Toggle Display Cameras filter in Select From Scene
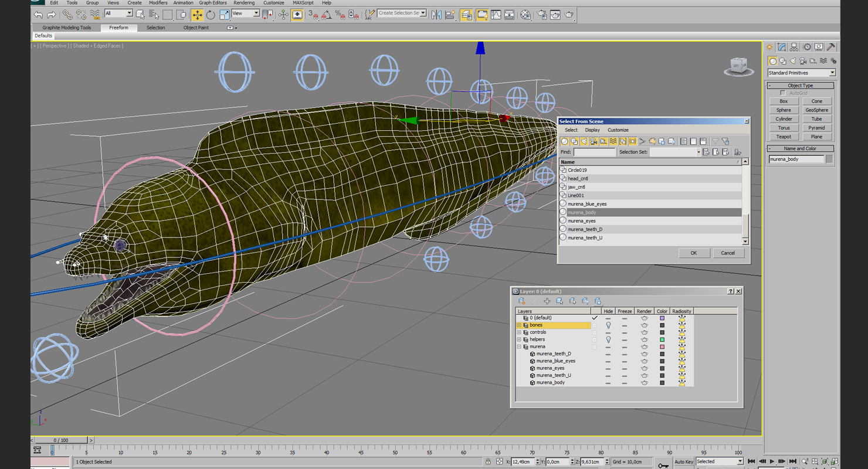 coord(594,141)
